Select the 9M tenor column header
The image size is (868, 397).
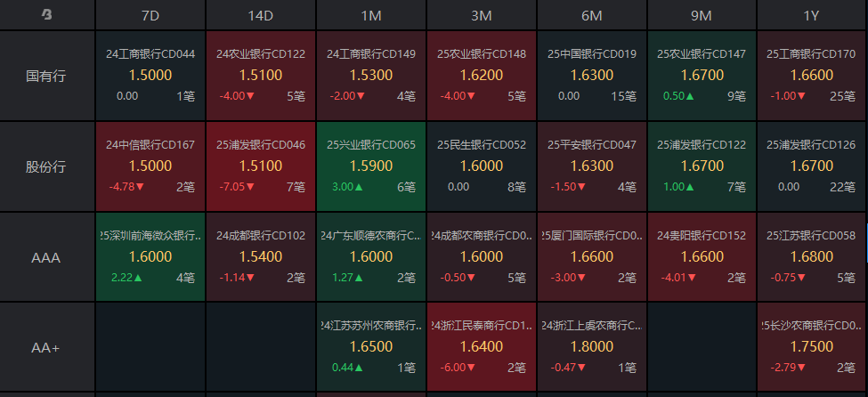point(702,15)
